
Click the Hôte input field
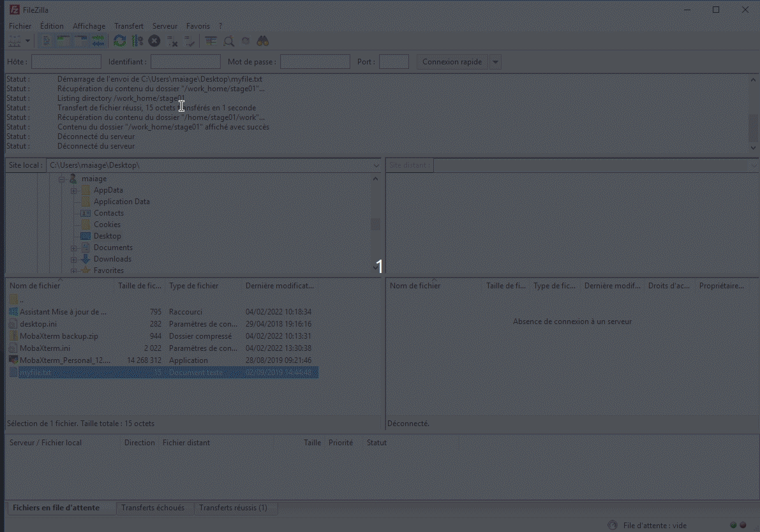(x=66, y=62)
